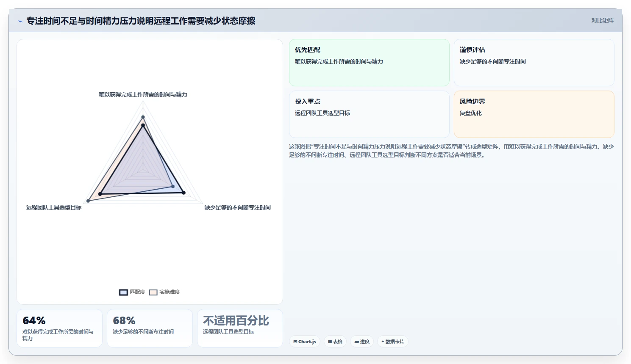Click the 匹配度 legend label

137,292
